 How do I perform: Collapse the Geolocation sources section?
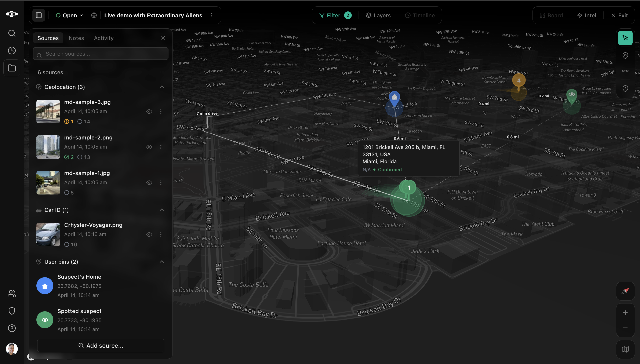[x=162, y=87]
